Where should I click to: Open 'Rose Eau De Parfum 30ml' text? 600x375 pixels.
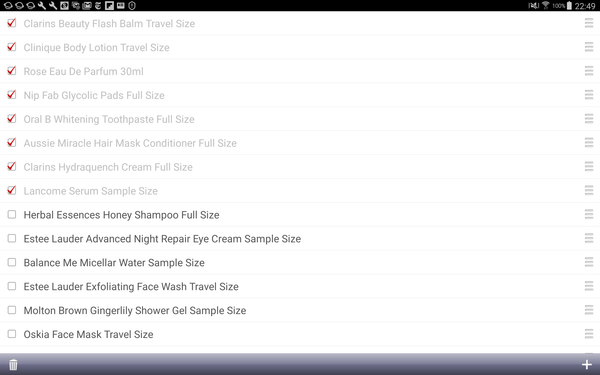click(x=83, y=72)
